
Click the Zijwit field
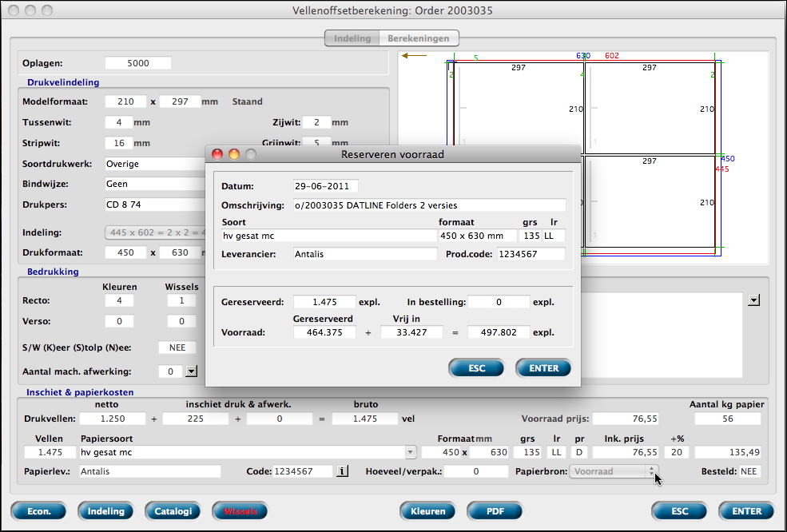click(x=316, y=122)
